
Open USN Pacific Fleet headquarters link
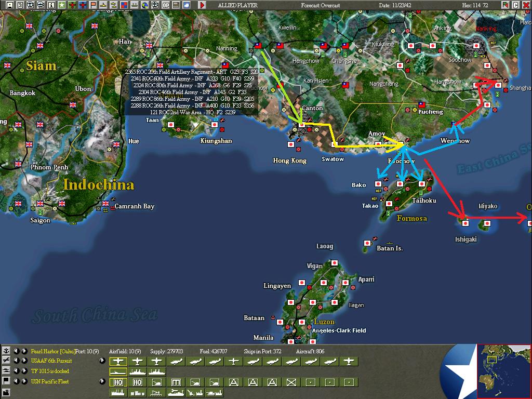(49, 381)
